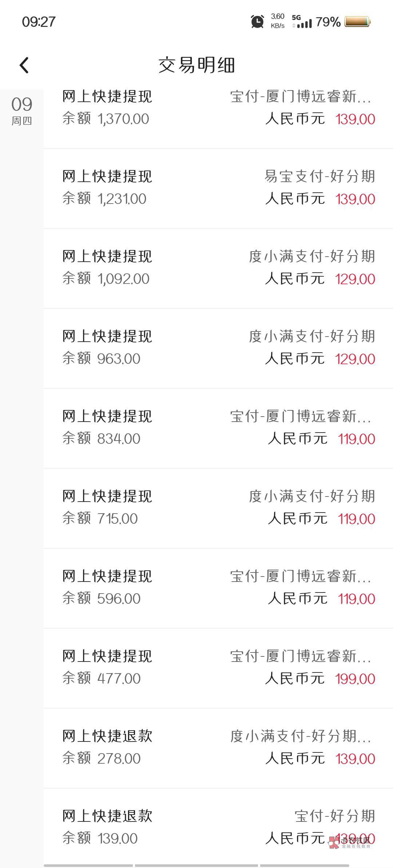This screenshot has height=868, width=393.
Task: Open the 易宝支付-好分期 transaction
Action: (x=218, y=188)
